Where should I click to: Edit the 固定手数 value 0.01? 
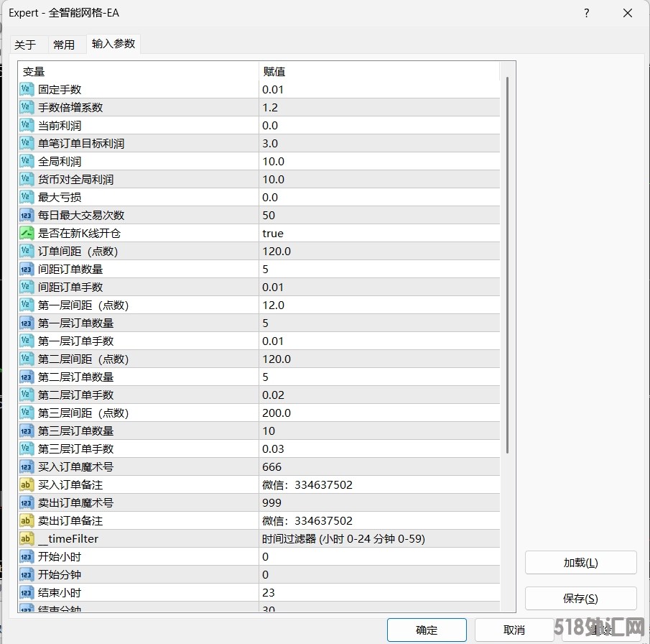pyautogui.click(x=379, y=89)
